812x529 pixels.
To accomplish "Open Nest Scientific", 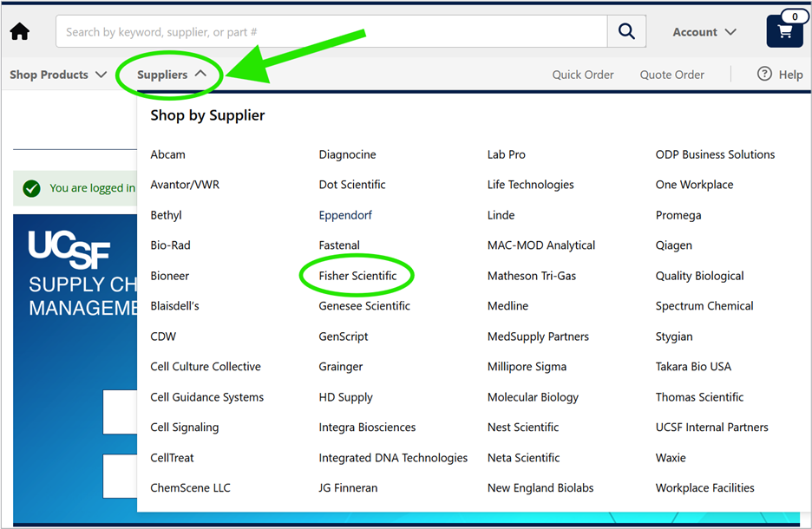I will pyautogui.click(x=523, y=427).
